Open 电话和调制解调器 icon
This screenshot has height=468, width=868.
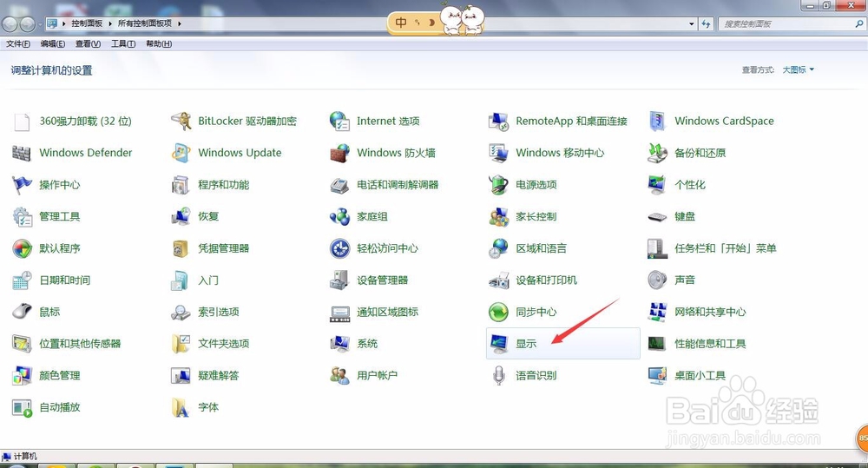point(339,184)
